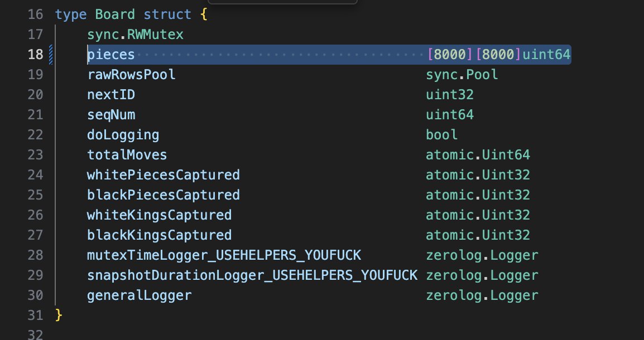Click the bool type on line 22

coord(441,135)
